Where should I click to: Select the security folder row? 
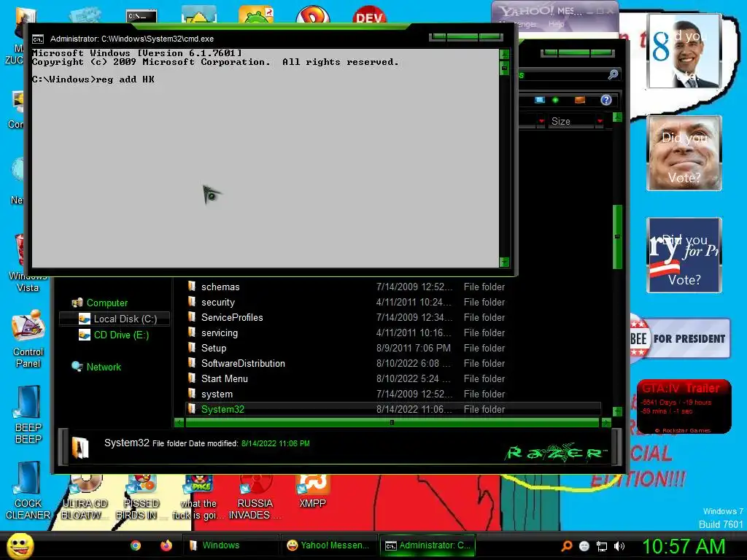[393, 303]
